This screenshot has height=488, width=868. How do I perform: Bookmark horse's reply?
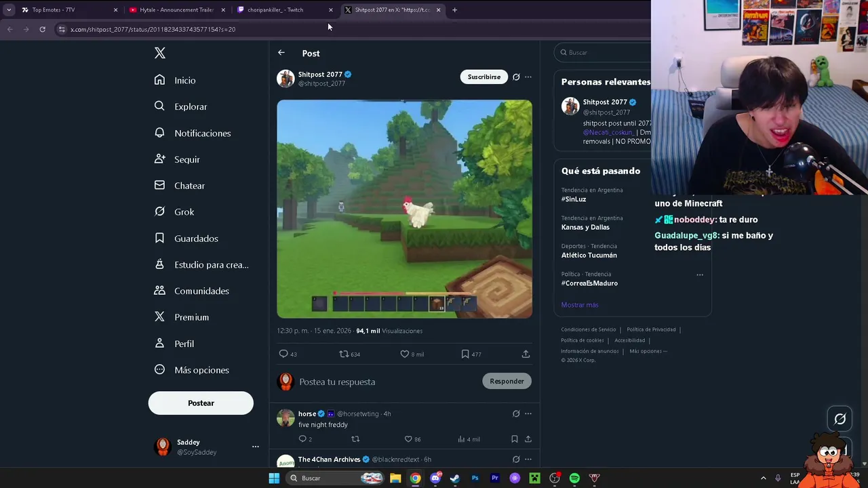pyautogui.click(x=515, y=439)
